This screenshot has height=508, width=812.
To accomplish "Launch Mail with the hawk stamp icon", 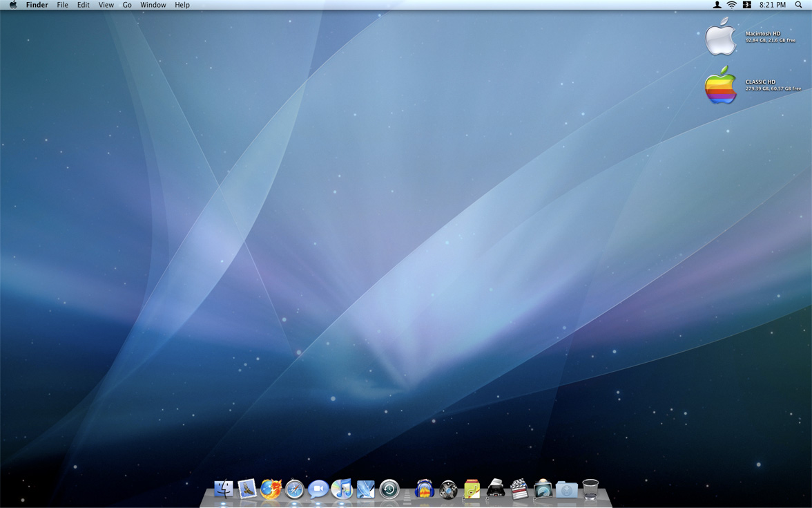I will [247, 489].
